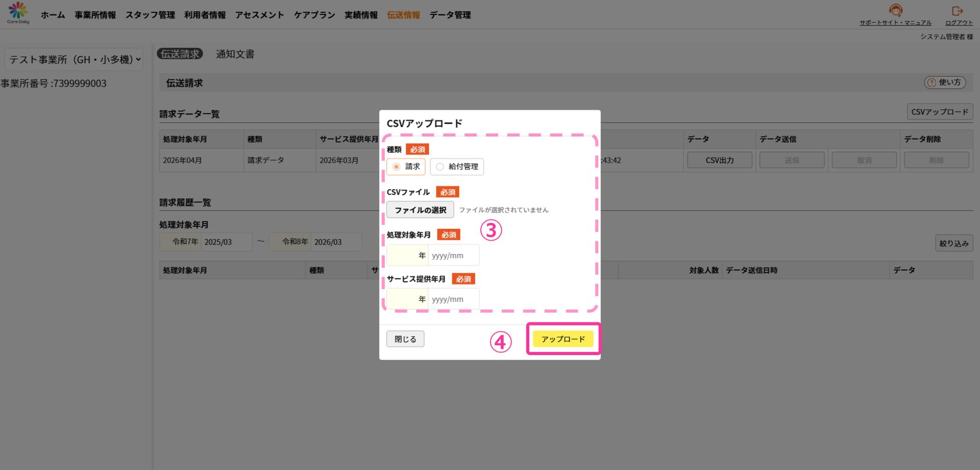Viewport: 980px width, 470px height.
Task: Click ファイルの選択 to choose CSV
Action: 420,210
